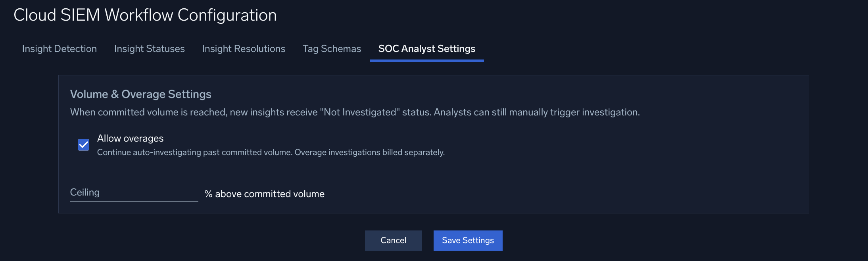Switch to the Insight Statuses tab
868x261 pixels.
tap(150, 49)
